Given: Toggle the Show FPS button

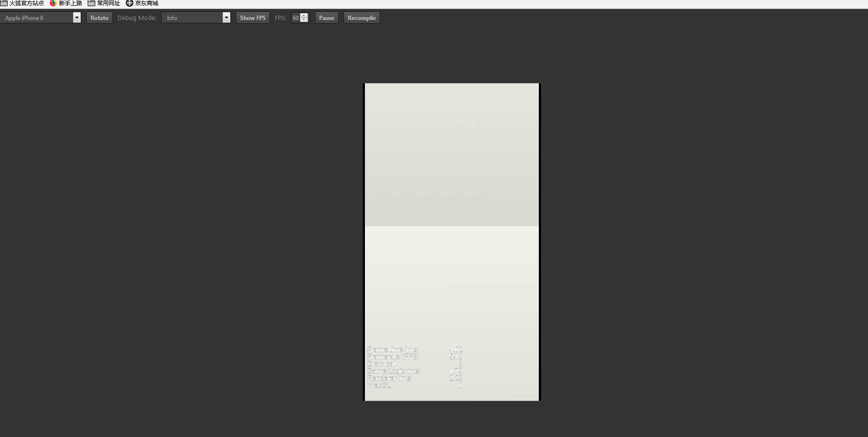Looking at the screenshot, I should coord(252,18).
